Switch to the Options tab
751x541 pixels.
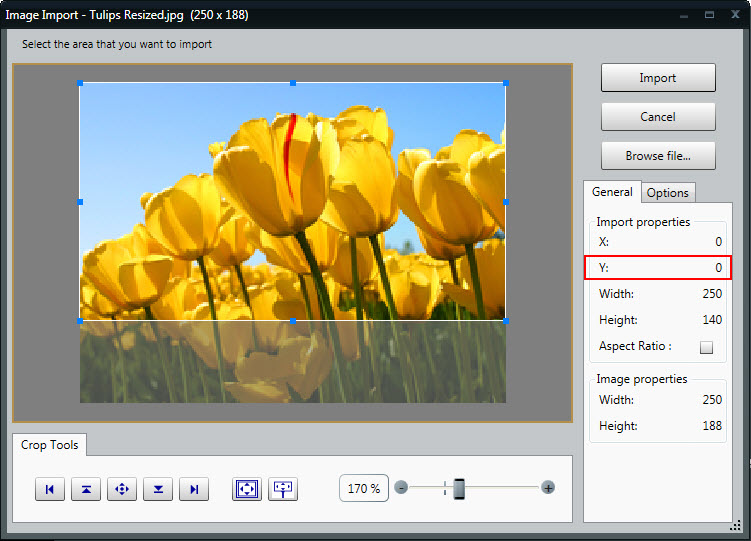pyautogui.click(x=668, y=192)
